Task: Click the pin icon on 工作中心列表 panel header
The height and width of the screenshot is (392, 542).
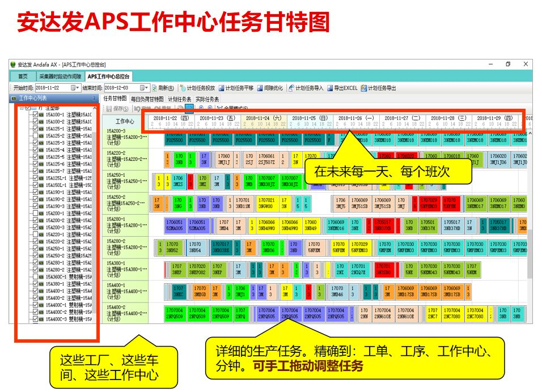Action: coord(94,99)
